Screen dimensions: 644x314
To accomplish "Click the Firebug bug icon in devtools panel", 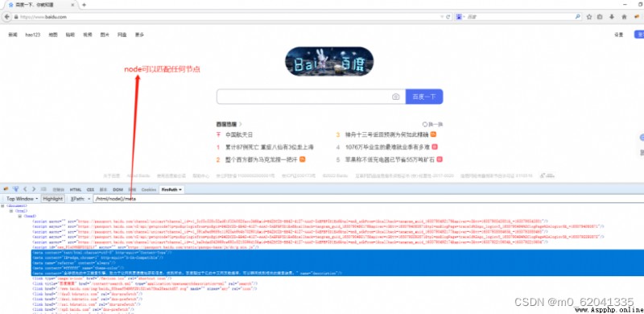I will pos(6,189).
